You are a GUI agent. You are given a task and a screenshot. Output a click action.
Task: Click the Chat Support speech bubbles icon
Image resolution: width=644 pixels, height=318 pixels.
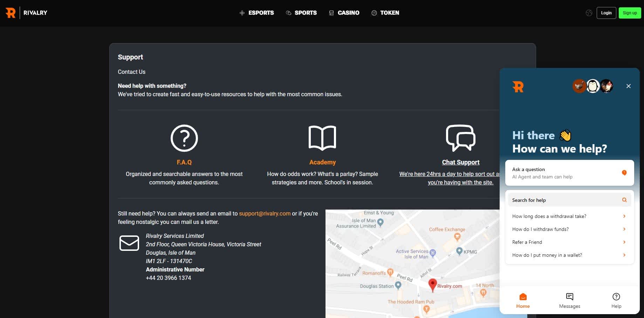pos(461,138)
